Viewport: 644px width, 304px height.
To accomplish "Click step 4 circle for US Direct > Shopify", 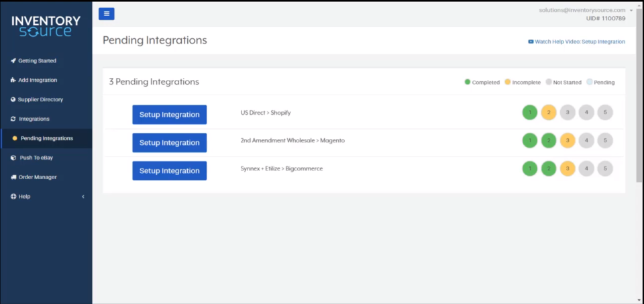I will 586,112.
